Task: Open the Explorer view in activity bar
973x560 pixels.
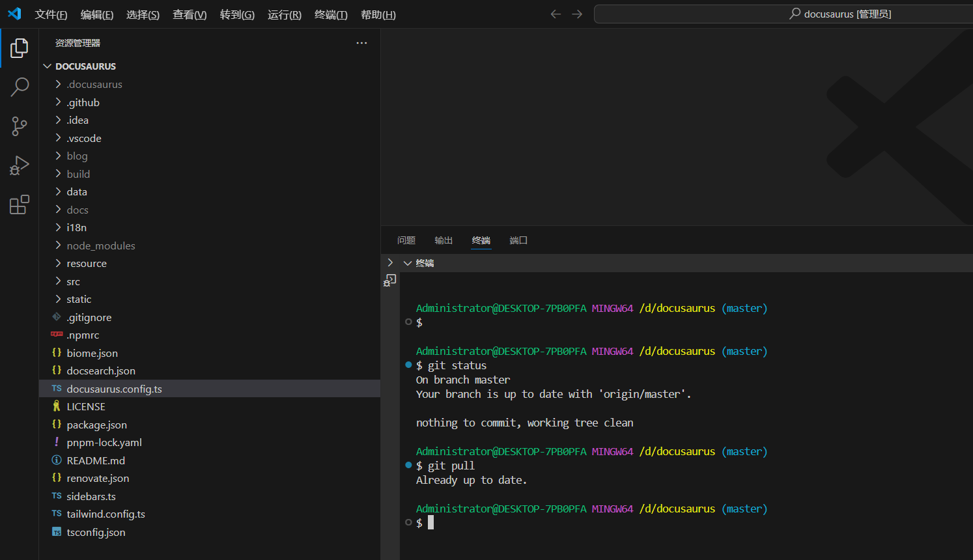Action: click(20, 48)
